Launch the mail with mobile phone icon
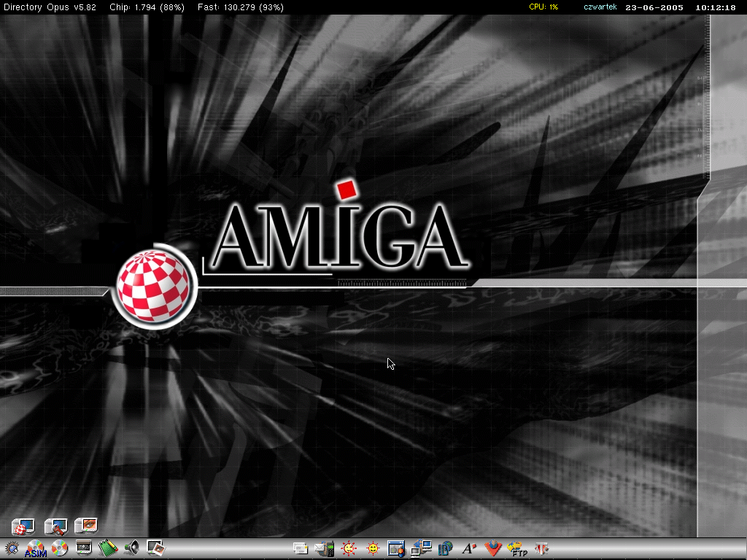 pyautogui.click(x=325, y=548)
